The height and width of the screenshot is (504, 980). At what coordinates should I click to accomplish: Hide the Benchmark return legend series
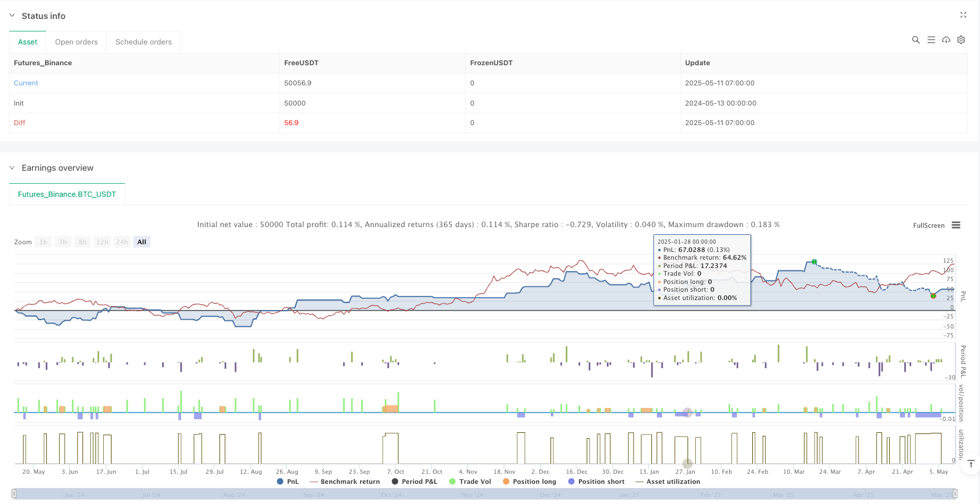(345, 481)
